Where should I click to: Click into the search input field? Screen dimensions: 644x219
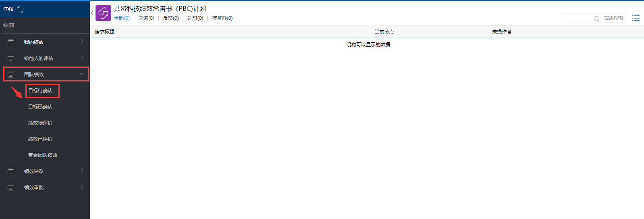577,18
